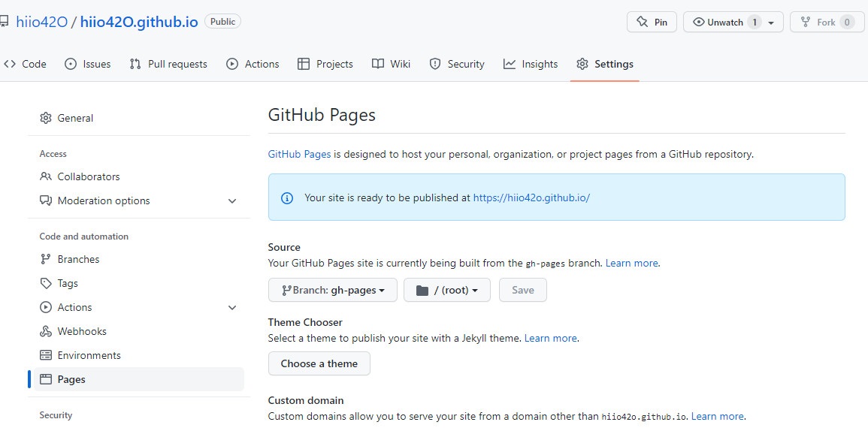The height and width of the screenshot is (428, 868).
Task: Open Environments settings in sidebar
Action: coord(138,356)
